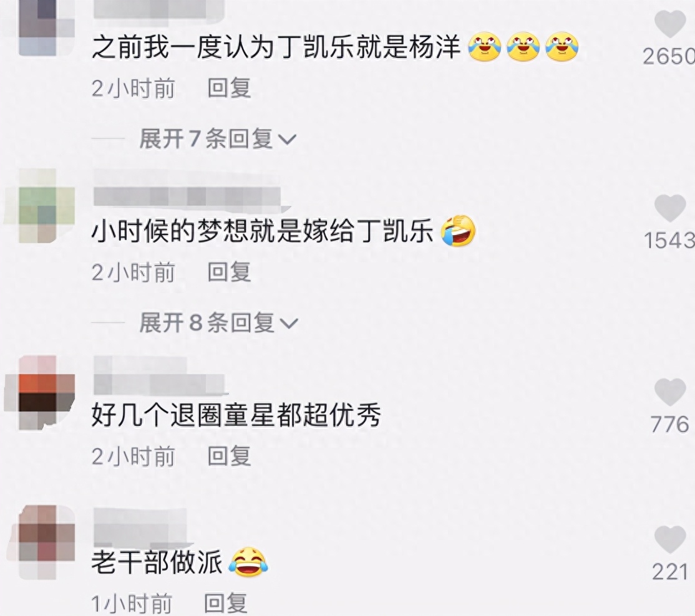
Task: Like the 退圈童星 comment with the heart
Action: pyautogui.click(x=670, y=392)
